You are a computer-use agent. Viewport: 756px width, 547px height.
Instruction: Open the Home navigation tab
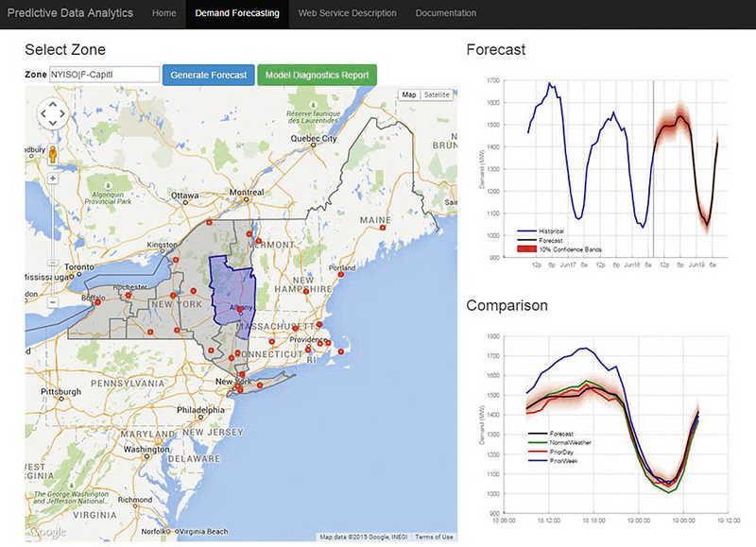pyautogui.click(x=163, y=13)
